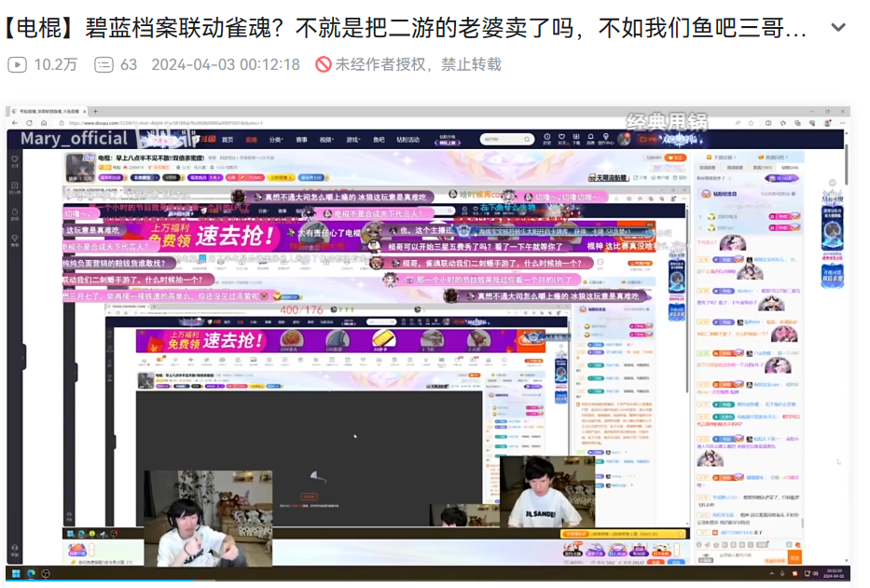Click the play count icon beside 10.2万
The height and width of the screenshot is (588, 870).
click(x=18, y=64)
